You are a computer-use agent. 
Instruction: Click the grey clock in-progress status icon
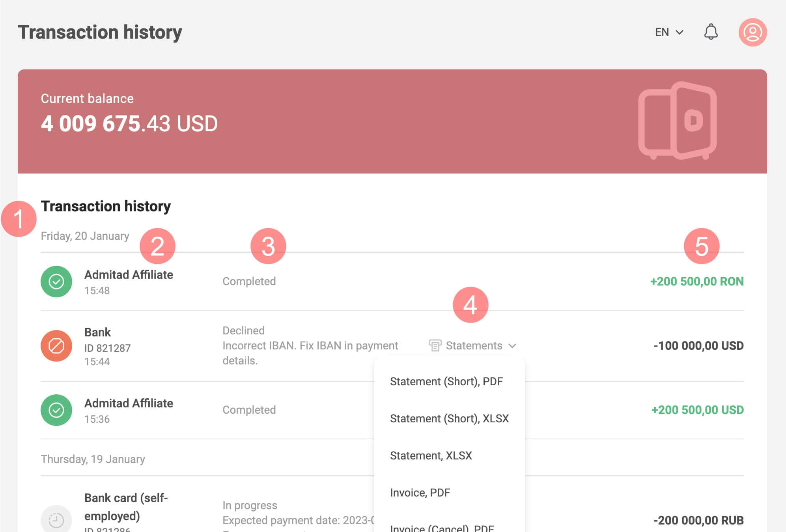click(56, 520)
